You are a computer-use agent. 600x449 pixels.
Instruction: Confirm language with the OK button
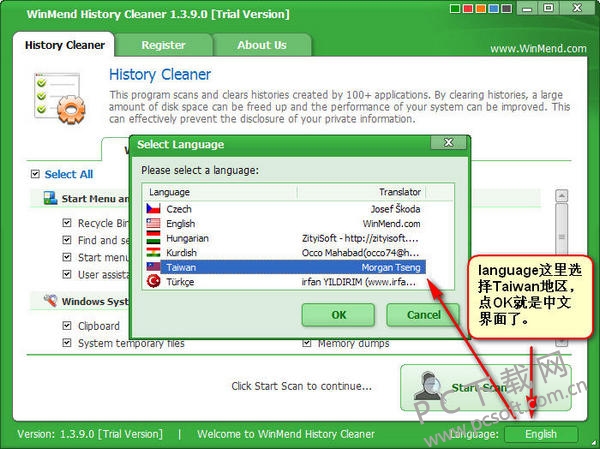338,315
